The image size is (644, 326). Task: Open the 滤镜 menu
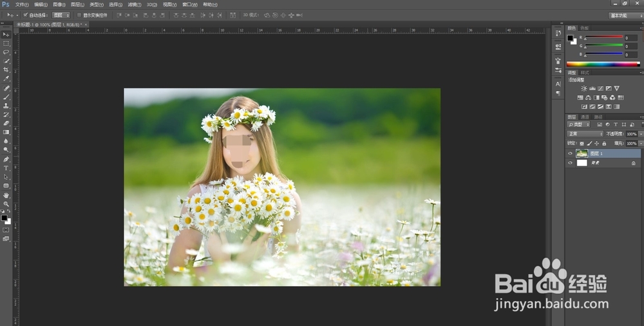[134, 5]
